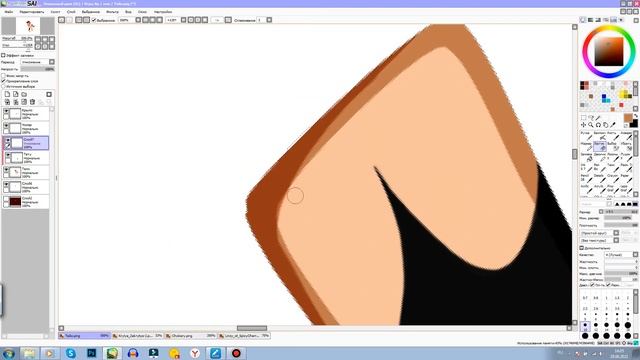Viewport: 640px width, 360px height.
Task: Open Yandex browser from the taskbar
Action: (195, 353)
